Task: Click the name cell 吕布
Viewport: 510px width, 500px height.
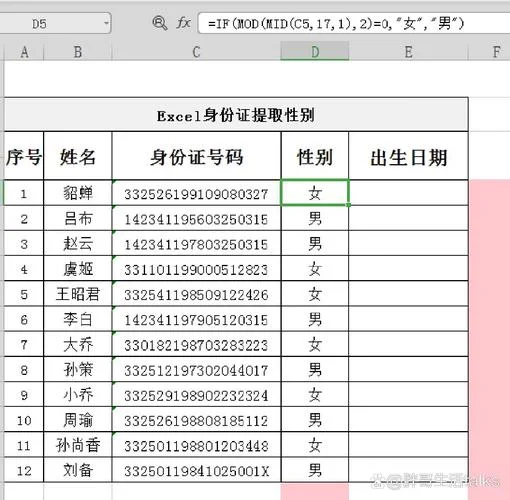Action: click(x=78, y=218)
